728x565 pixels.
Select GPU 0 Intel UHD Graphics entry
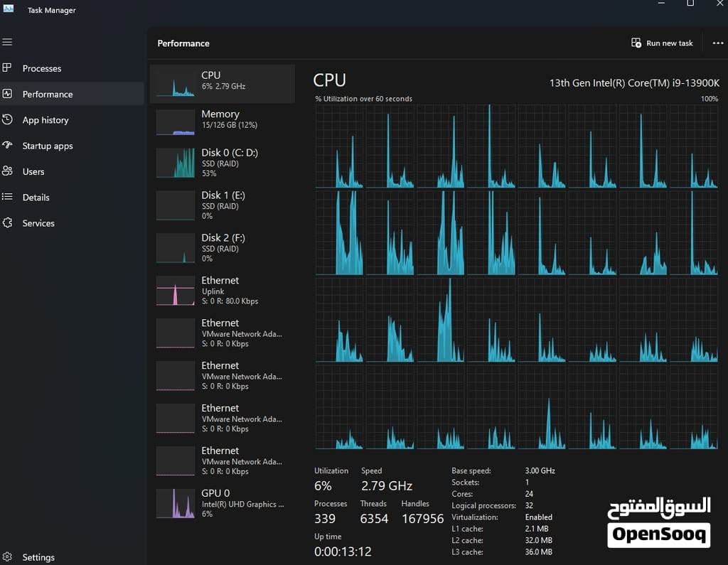(222, 504)
